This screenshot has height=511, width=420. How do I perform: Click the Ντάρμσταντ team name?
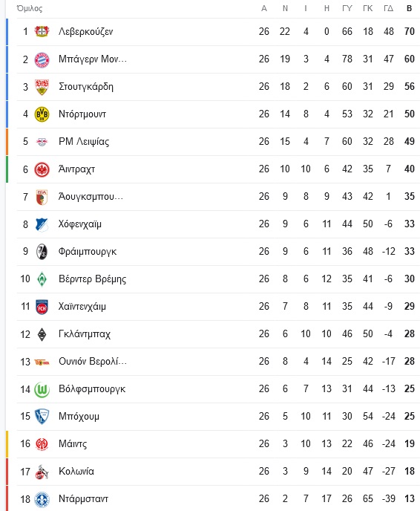point(83,498)
